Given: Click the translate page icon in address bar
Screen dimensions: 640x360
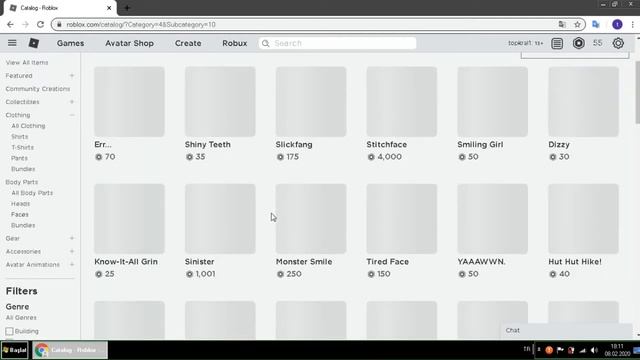Looking at the screenshot, I should point(562,24).
